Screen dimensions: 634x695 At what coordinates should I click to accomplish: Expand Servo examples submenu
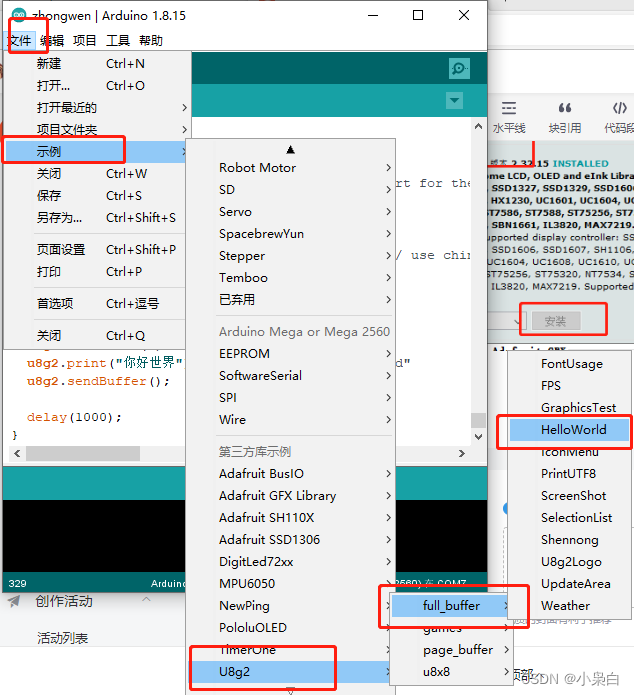(x=290, y=212)
